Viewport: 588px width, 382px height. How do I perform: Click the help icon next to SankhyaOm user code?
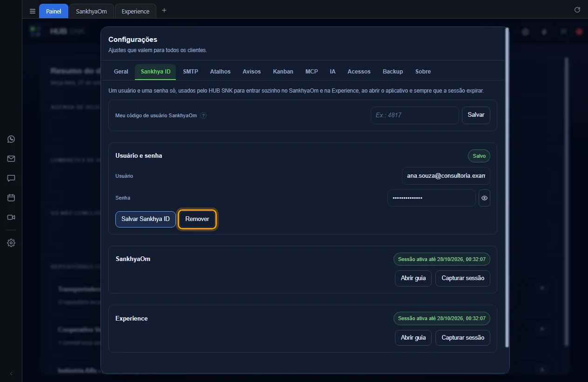coord(203,115)
